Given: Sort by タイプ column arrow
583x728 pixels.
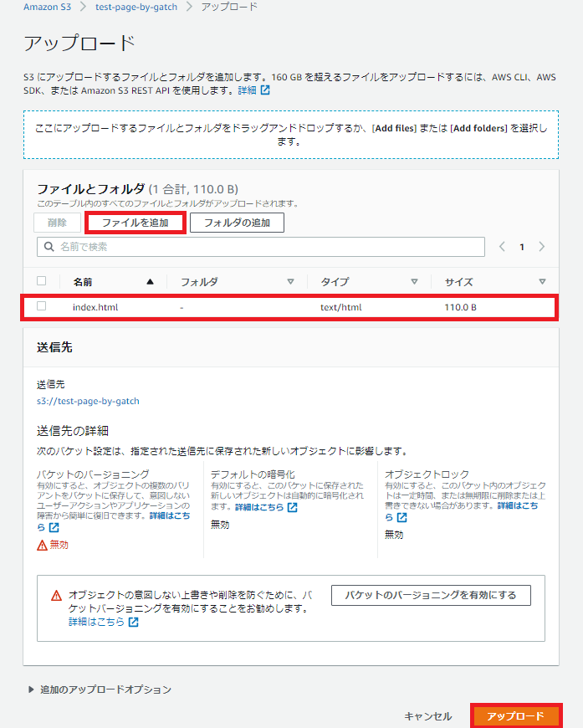Looking at the screenshot, I should (x=415, y=282).
